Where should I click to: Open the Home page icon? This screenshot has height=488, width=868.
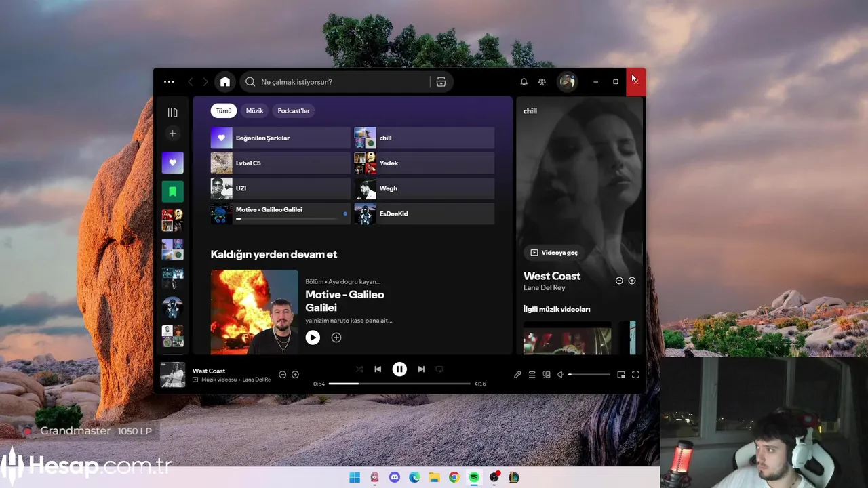coord(225,82)
